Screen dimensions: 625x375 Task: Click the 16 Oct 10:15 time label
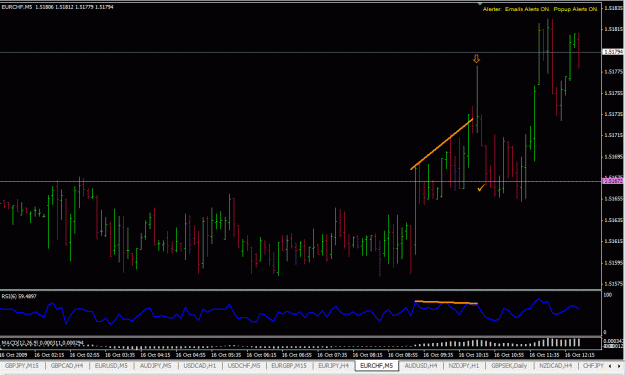[474, 355]
